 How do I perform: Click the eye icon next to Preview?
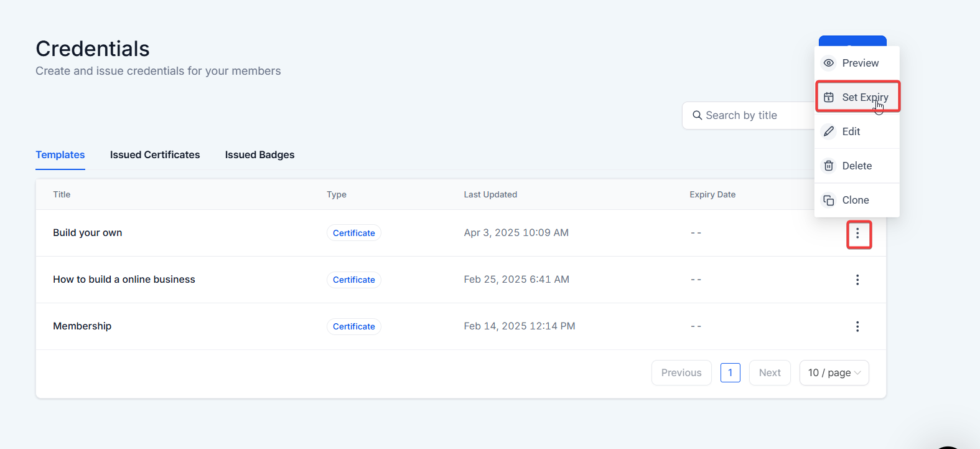829,63
